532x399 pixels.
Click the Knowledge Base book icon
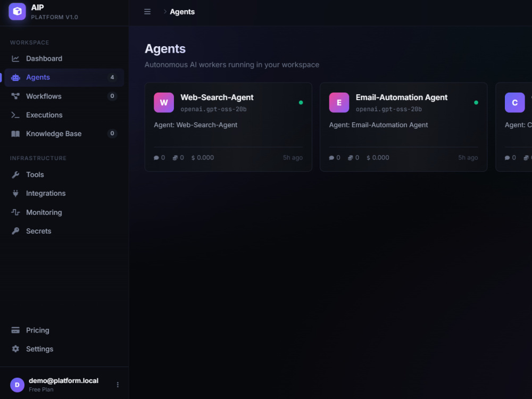[x=15, y=134]
